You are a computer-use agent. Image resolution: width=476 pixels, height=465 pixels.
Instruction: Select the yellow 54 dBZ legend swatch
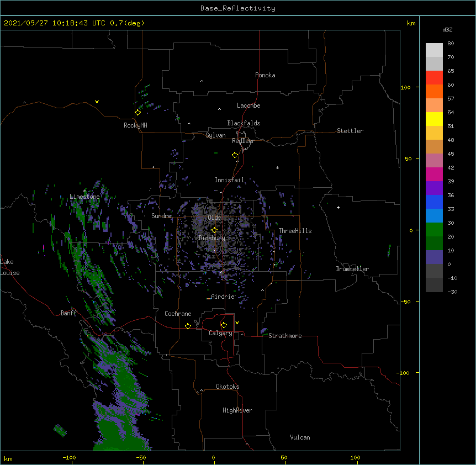pos(434,119)
